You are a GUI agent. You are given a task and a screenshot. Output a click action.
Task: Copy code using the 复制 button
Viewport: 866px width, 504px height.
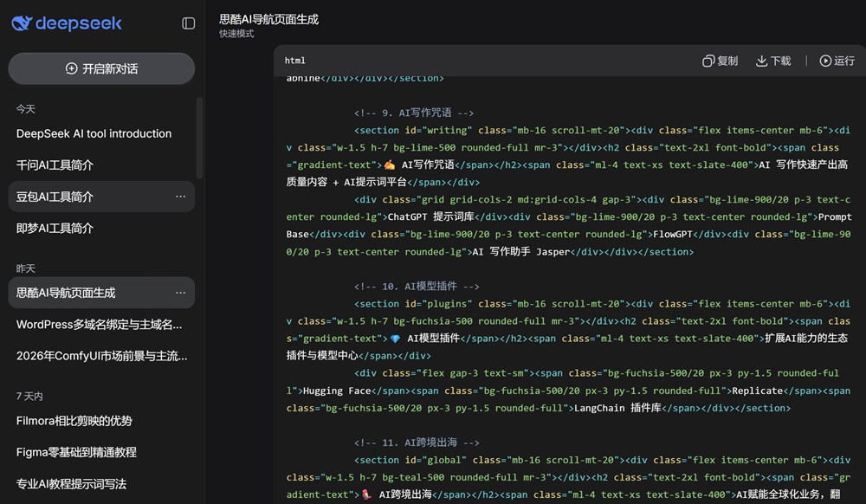tap(720, 61)
